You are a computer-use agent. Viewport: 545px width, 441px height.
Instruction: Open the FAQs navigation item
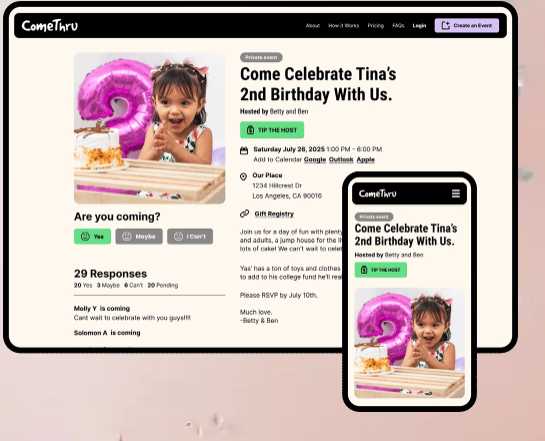point(398,26)
